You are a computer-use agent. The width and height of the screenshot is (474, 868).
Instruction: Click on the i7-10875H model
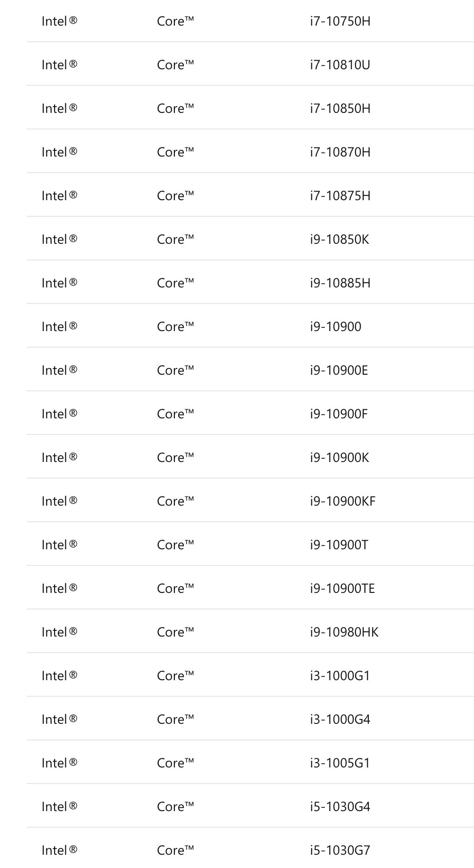(340, 196)
